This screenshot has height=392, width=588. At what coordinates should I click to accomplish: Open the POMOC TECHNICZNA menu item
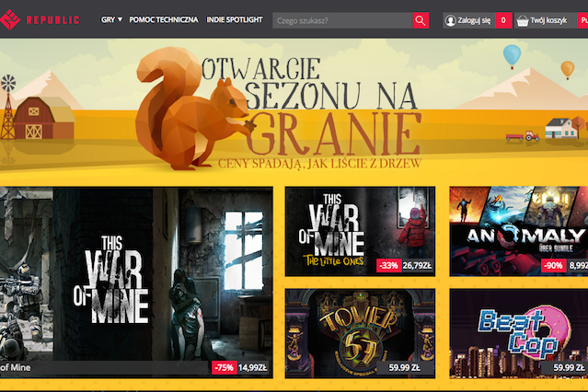pos(164,19)
